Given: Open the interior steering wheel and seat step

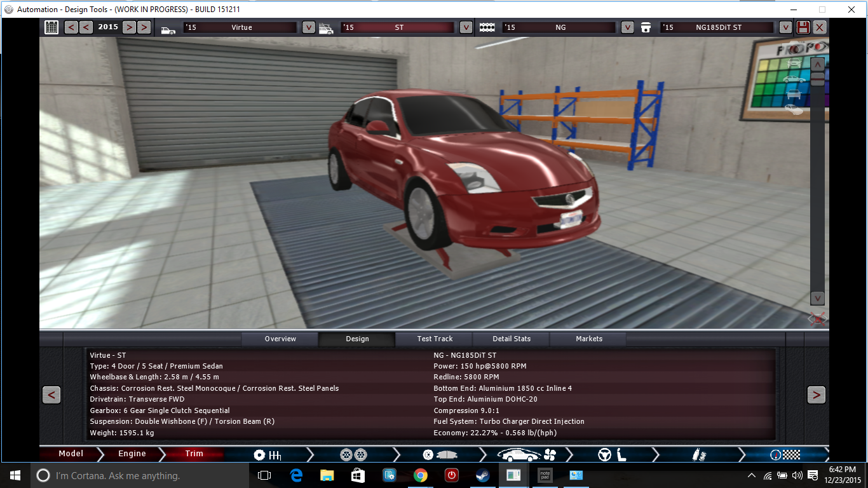Looking at the screenshot, I should 612,455.
